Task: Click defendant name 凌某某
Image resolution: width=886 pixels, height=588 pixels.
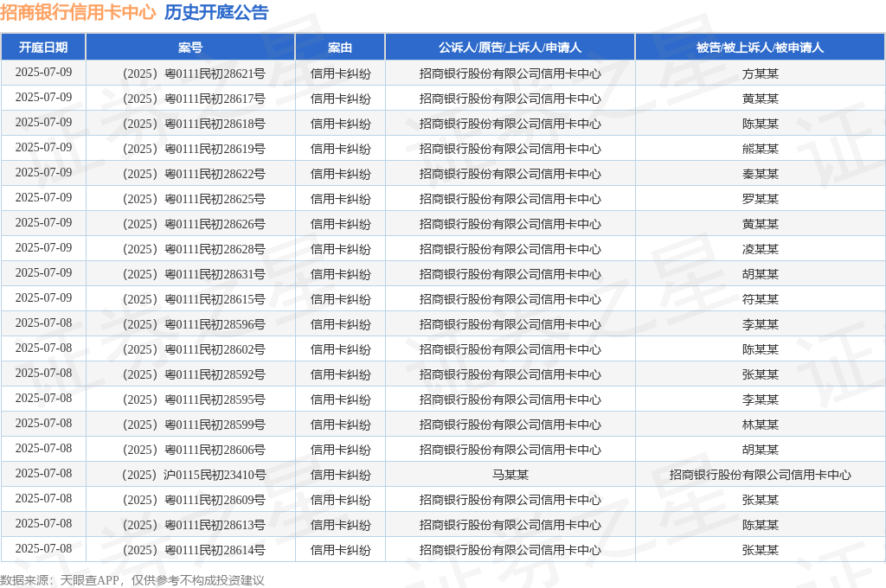Action: (760, 249)
